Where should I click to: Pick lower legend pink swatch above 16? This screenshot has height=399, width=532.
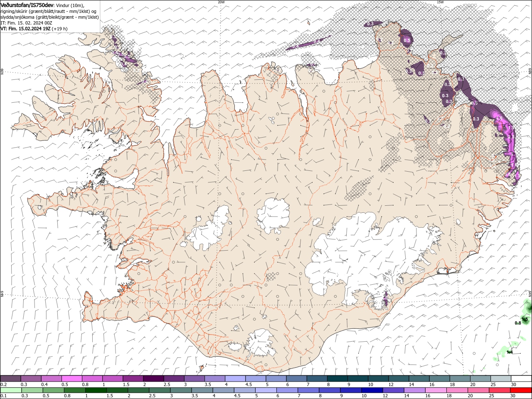pos(436,390)
